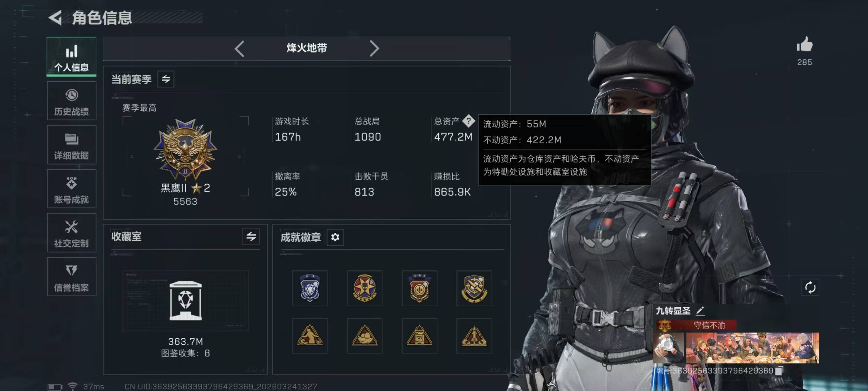
Task: Click the profile banner image thumbnail
Action: tap(752, 348)
